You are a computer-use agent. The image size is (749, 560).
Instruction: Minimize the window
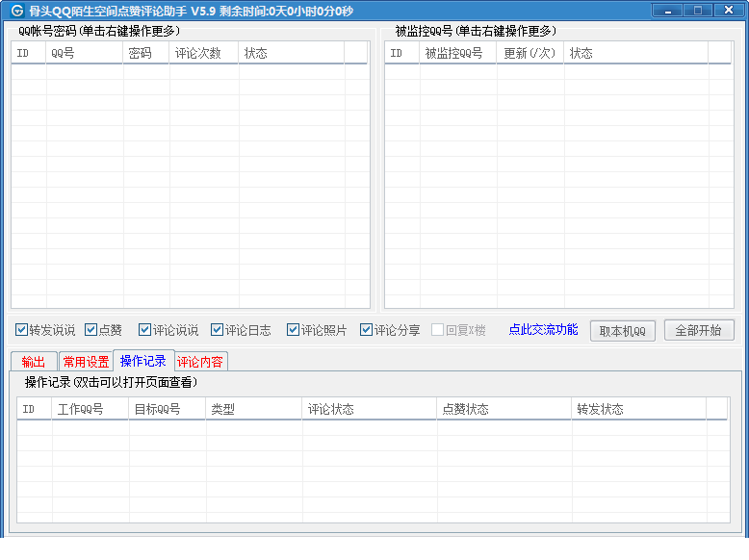[667, 10]
